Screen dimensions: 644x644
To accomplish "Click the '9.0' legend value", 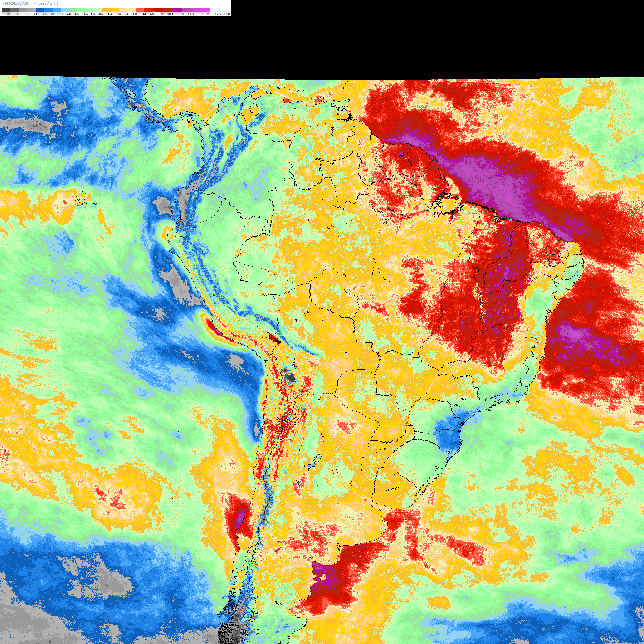I will pos(152,14).
